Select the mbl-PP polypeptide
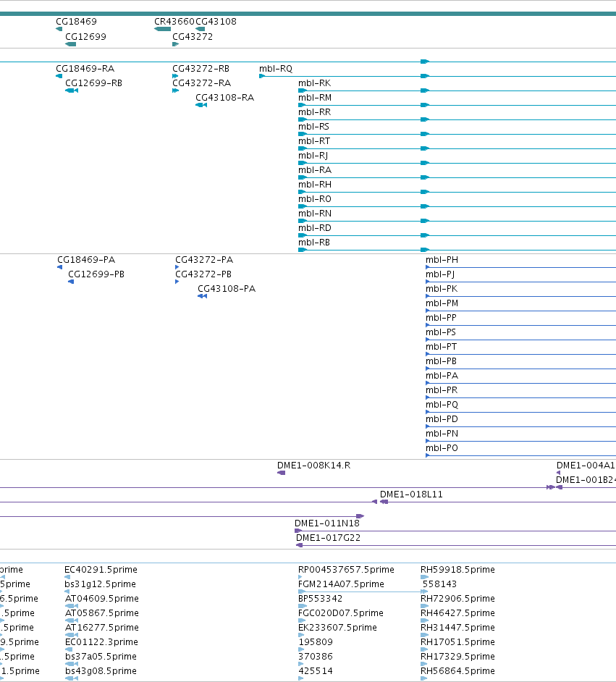 pos(441,318)
